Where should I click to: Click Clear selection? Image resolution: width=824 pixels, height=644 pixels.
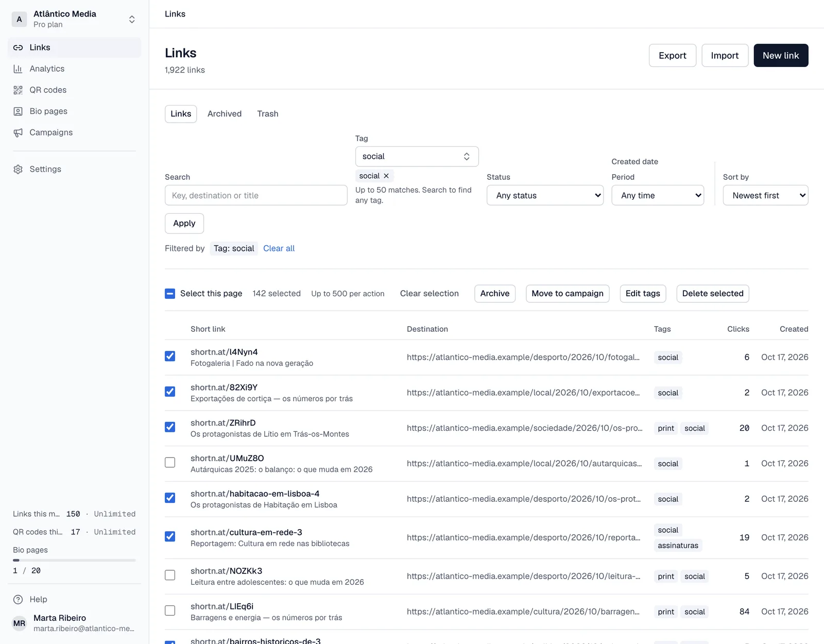[x=430, y=294]
